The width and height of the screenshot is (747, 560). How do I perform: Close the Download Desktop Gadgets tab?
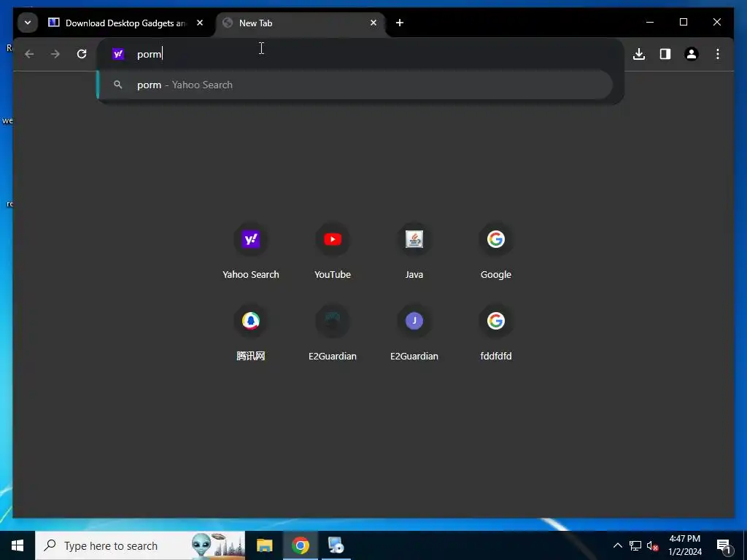coord(200,23)
